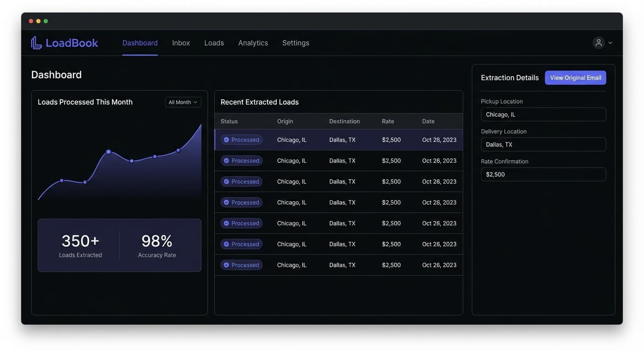
Task: Open the All Month filter dropdown
Action: pos(183,102)
